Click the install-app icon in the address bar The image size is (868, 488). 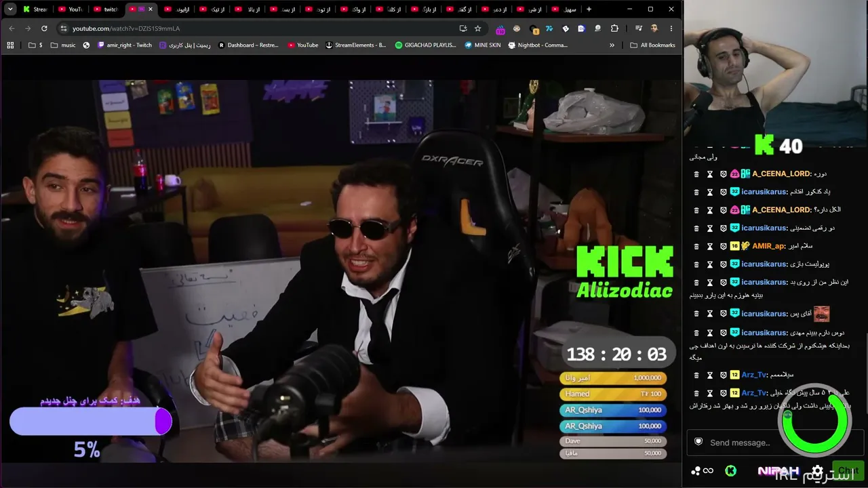tap(463, 28)
